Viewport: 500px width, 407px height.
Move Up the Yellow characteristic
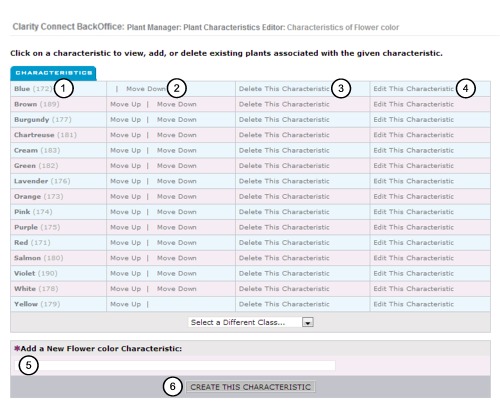[126, 304]
